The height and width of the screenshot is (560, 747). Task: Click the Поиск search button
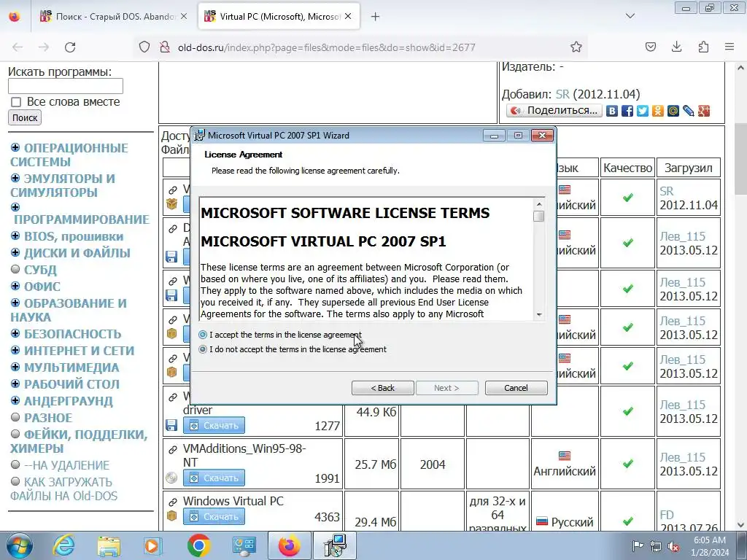25,117
